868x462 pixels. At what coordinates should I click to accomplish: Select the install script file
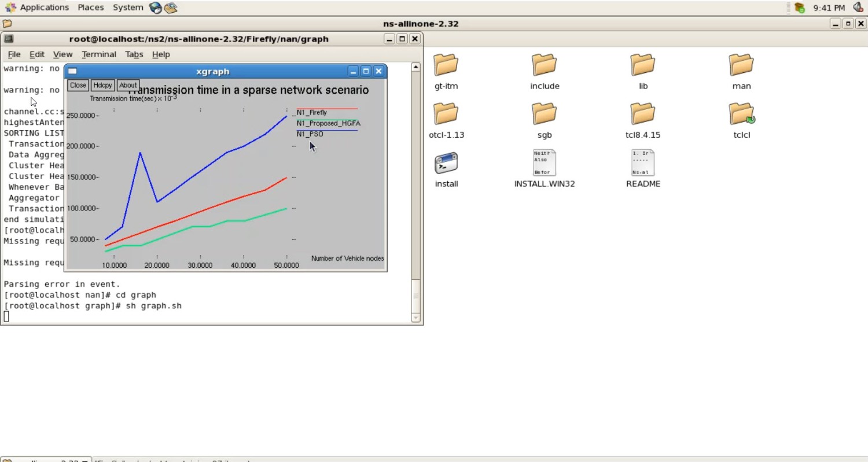(x=446, y=163)
